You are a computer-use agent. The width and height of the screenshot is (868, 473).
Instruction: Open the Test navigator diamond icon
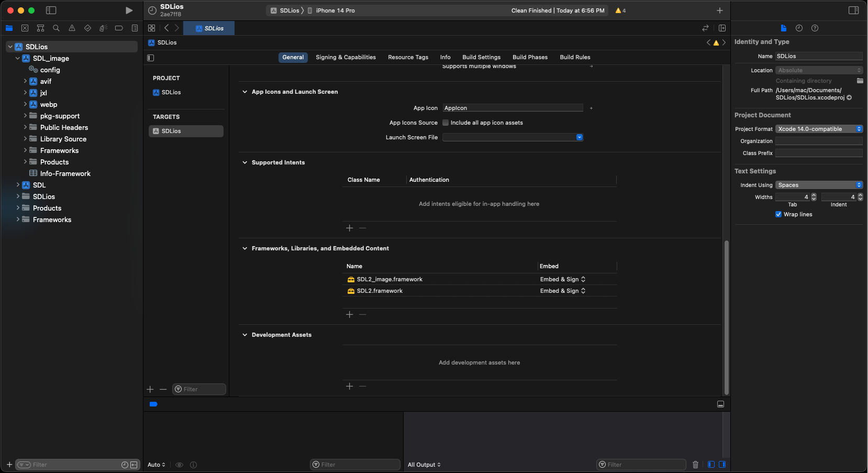(x=87, y=28)
